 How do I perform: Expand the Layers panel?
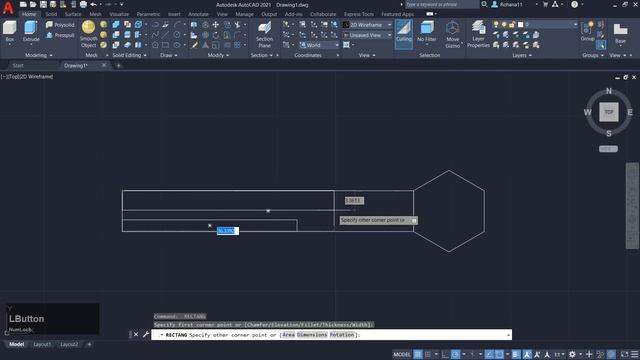pos(522,55)
